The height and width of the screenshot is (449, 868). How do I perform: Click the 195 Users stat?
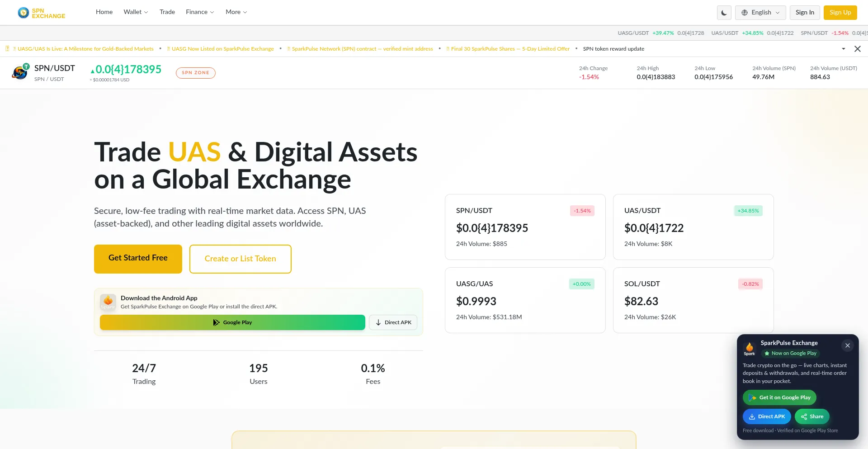coord(258,374)
